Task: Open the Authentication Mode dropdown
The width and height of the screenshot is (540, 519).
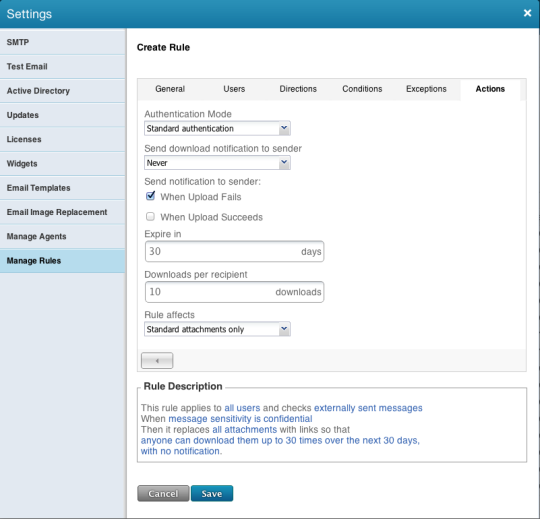Action: 217,128
